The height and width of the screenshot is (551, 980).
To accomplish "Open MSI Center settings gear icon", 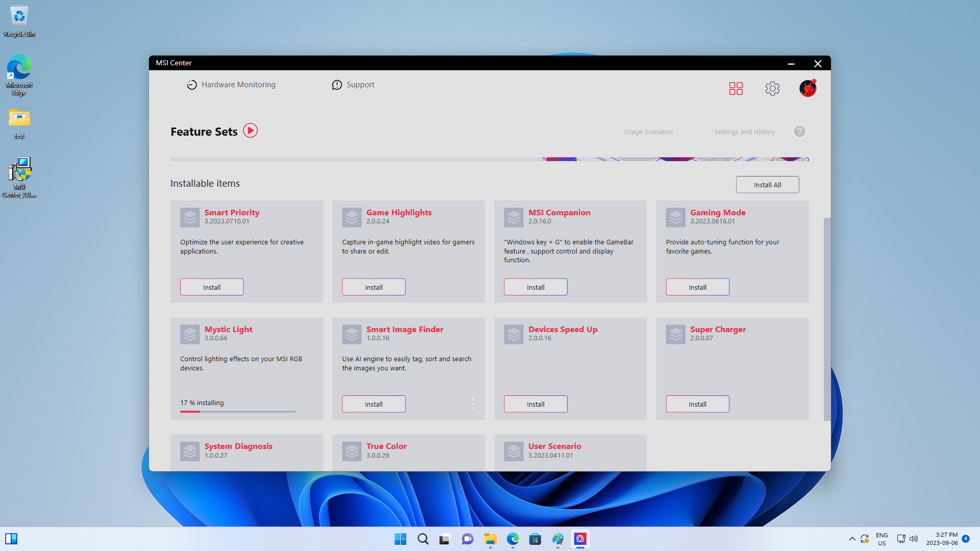I will click(773, 88).
